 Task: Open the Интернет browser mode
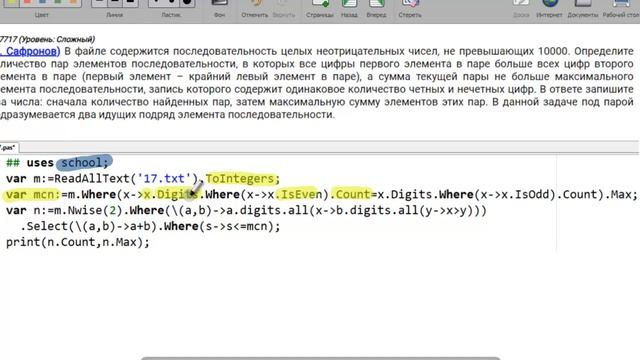point(549,9)
